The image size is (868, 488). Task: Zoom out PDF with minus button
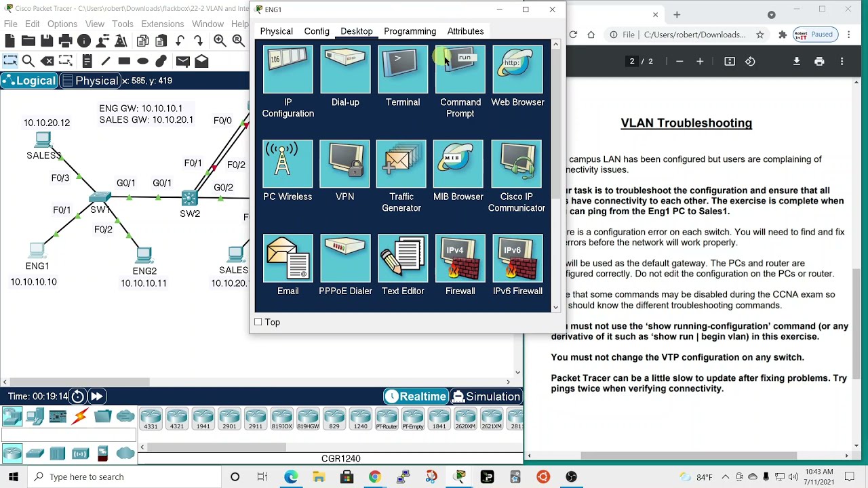click(679, 61)
